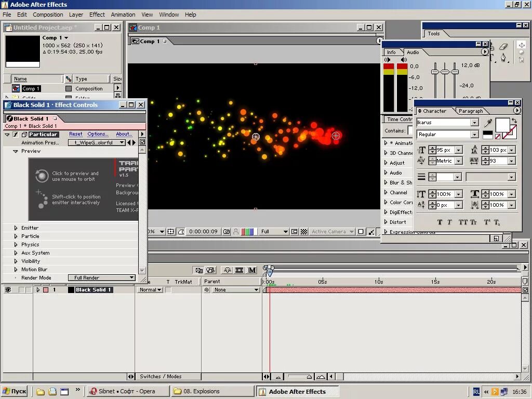The image size is (532, 399).
Task: Click the parent pick whip spiral icon
Action: point(207,290)
